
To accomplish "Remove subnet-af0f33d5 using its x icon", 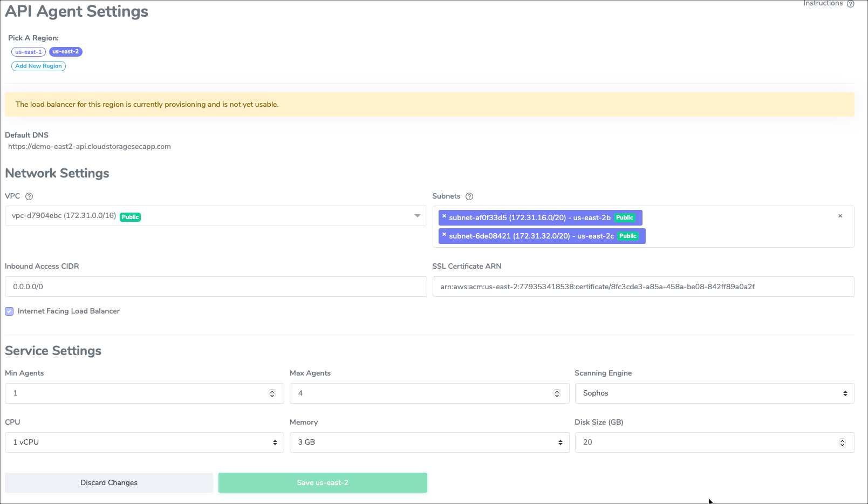I will click(x=444, y=216).
